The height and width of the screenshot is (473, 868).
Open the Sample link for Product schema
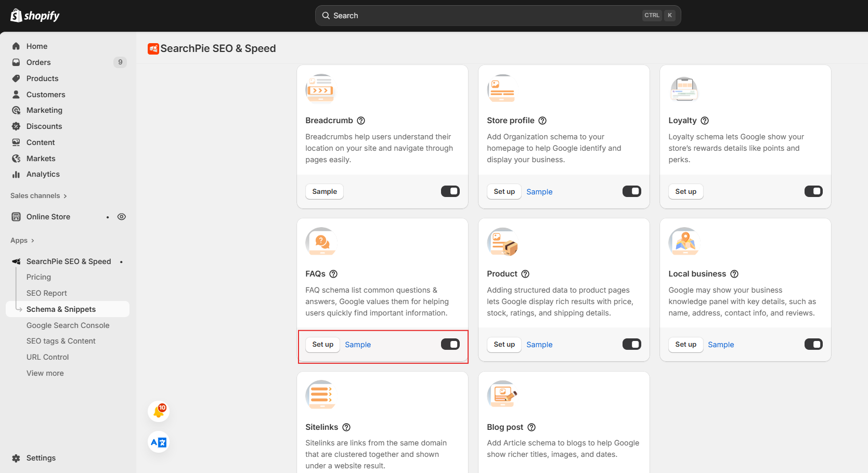539,344
